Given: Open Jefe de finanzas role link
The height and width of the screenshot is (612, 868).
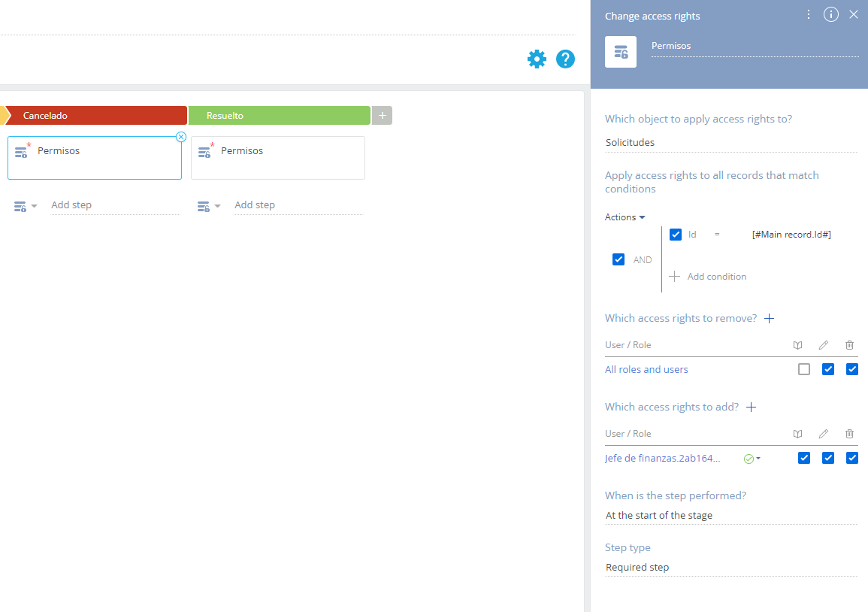Looking at the screenshot, I should [x=662, y=458].
